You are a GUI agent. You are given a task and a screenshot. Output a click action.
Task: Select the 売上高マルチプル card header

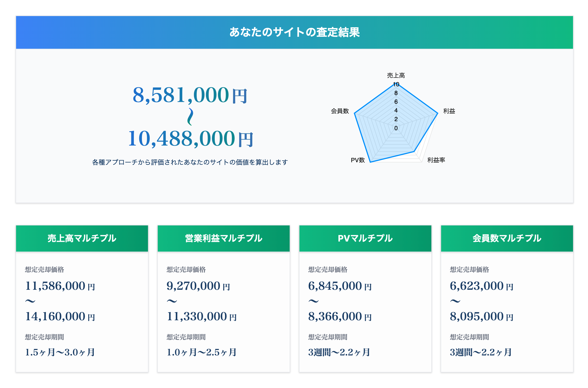pyautogui.click(x=82, y=238)
